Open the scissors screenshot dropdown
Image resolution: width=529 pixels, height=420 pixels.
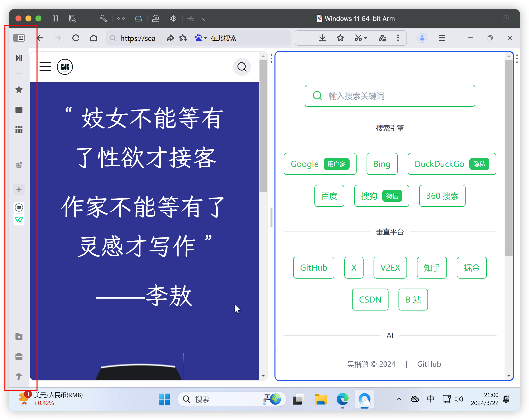click(361, 38)
